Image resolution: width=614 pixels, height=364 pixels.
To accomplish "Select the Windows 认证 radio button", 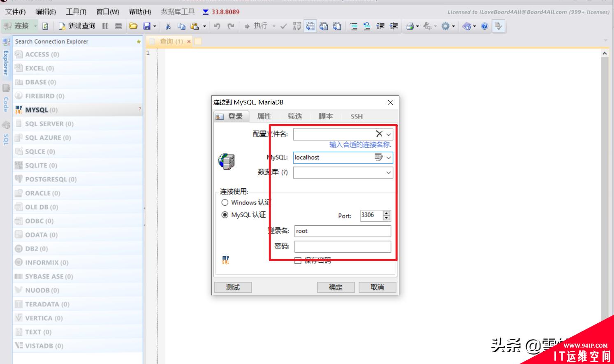I will (225, 202).
